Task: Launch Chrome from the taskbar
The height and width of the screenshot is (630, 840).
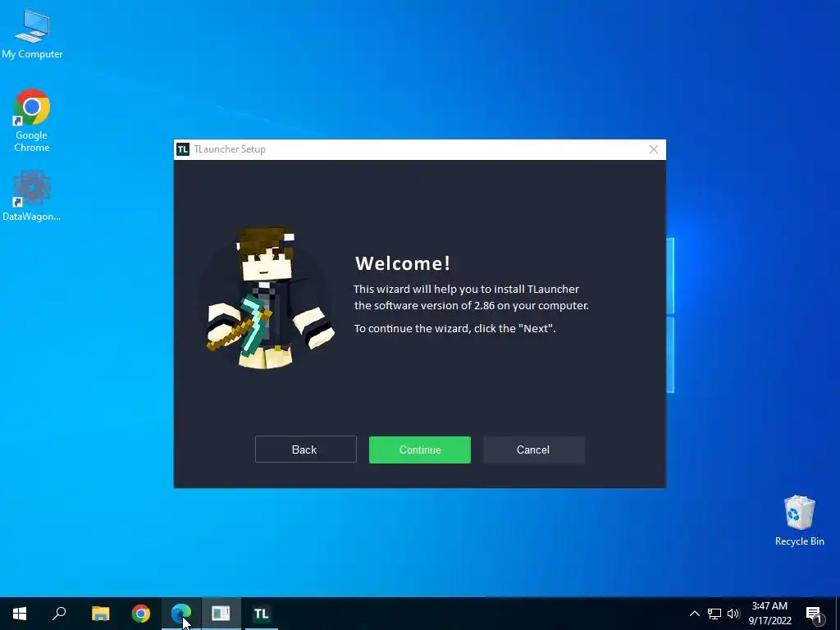Action: pyautogui.click(x=141, y=614)
